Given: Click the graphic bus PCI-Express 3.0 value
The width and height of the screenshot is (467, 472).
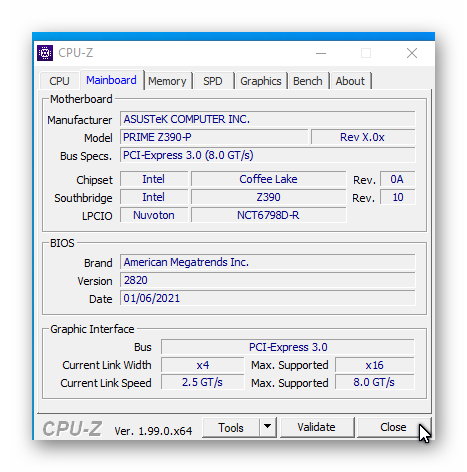Looking at the screenshot, I should (288, 347).
